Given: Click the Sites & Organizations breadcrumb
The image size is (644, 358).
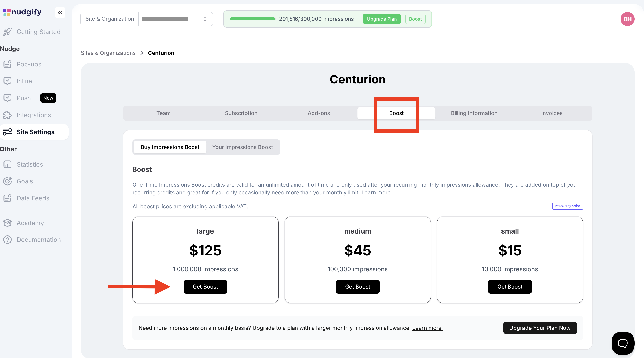Looking at the screenshot, I should 108,53.
